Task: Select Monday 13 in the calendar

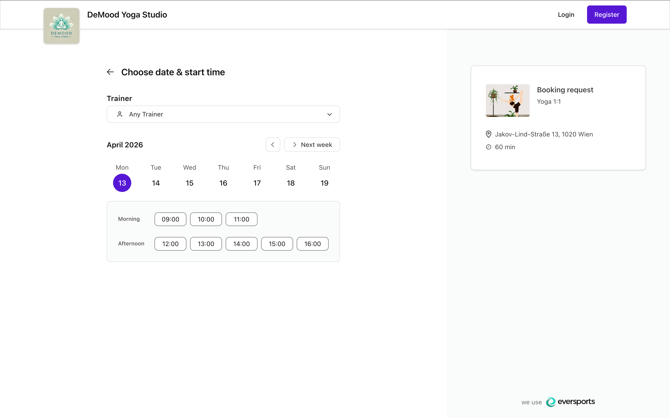Action: [122, 183]
